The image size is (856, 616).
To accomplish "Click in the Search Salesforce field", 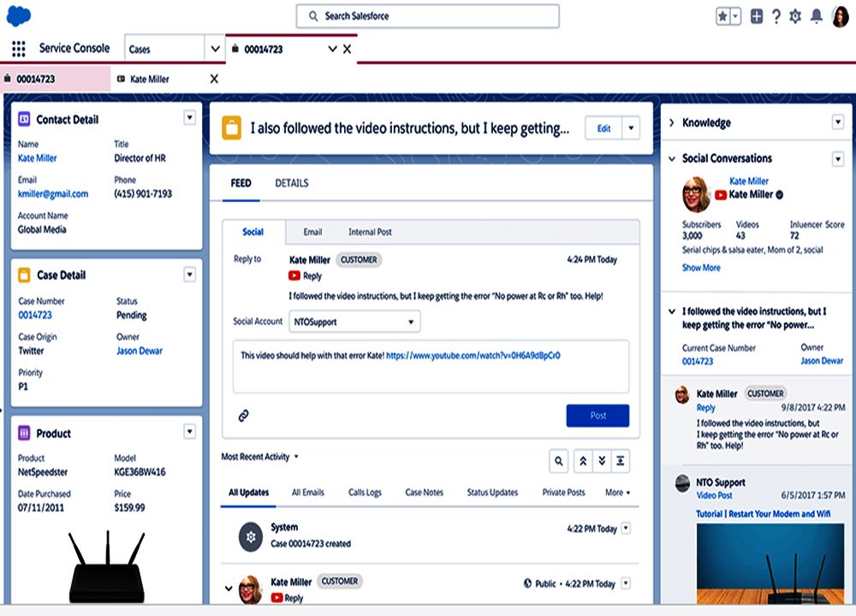I will 427,16.
